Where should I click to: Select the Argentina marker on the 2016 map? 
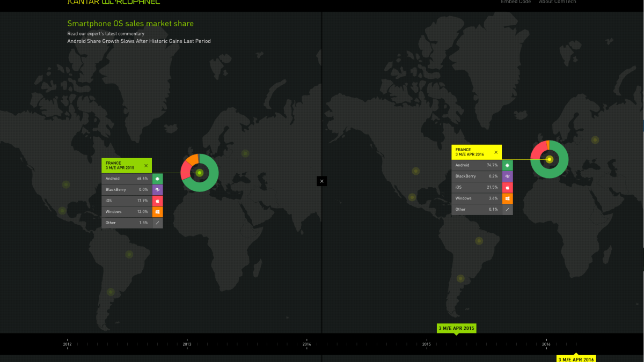[x=460, y=279]
